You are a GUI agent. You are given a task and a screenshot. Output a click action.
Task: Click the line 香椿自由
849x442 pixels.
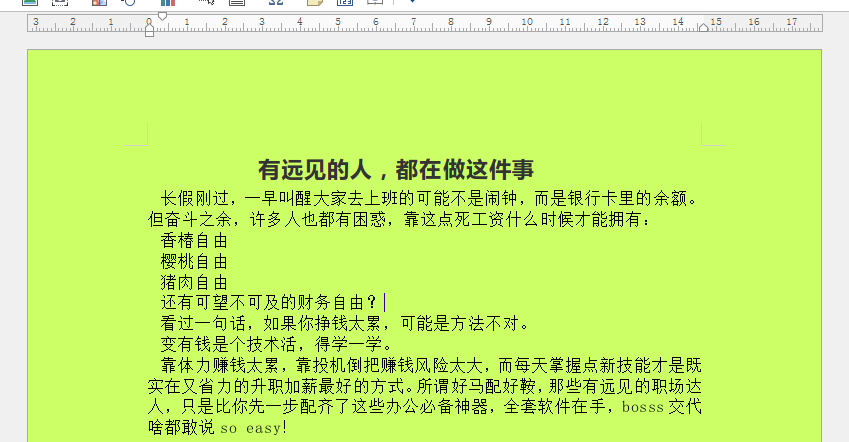point(194,240)
